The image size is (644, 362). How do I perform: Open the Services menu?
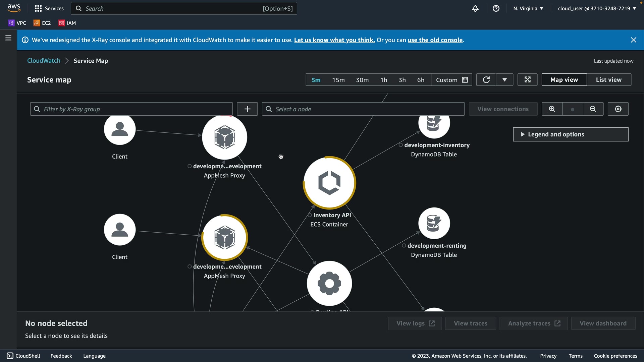(x=49, y=8)
